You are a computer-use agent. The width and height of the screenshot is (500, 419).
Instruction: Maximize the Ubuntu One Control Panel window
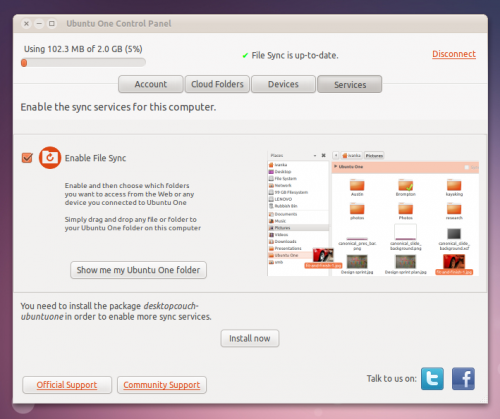coord(52,24)
